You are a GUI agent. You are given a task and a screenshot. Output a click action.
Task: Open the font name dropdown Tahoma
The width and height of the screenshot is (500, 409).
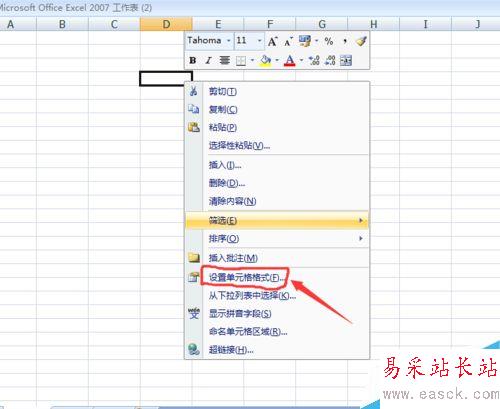pyautogui.click(x=229, y=41)
